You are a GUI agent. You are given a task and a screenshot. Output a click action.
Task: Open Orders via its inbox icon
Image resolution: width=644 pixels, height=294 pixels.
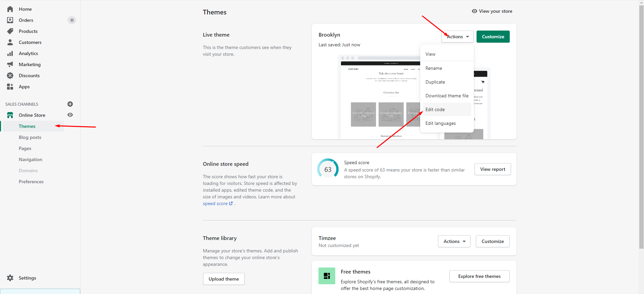coord(10,20)
